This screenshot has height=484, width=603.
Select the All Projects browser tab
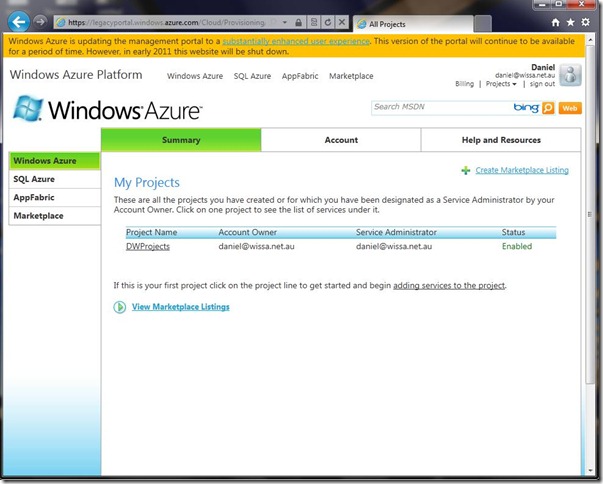(413, 24)
